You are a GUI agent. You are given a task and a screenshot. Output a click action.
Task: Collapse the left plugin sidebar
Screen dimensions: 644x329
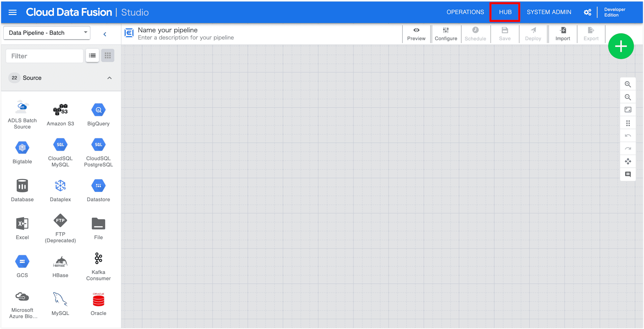tap(105, 34)
